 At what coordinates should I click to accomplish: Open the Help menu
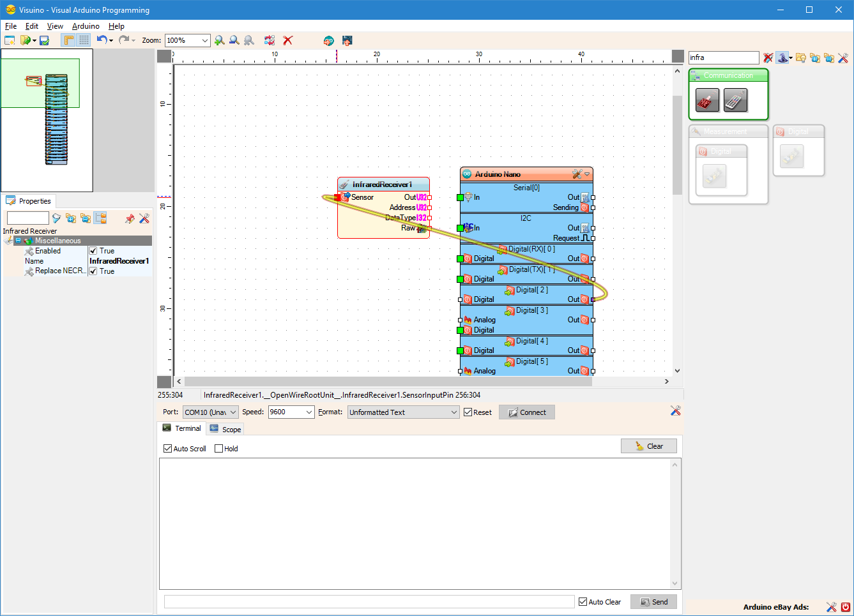(116, 26)
